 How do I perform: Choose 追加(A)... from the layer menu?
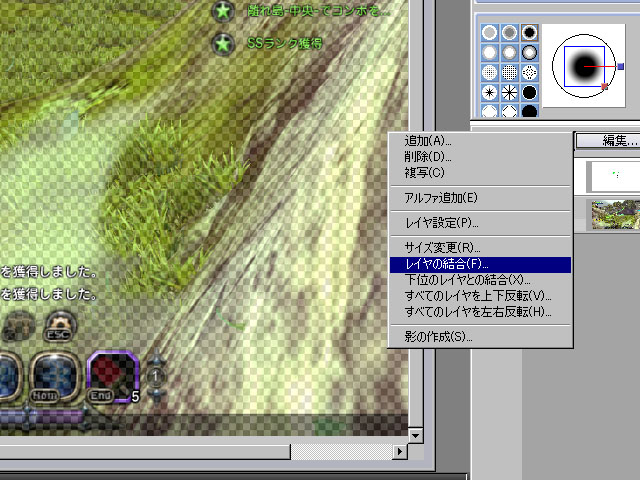tap(480, 141)
